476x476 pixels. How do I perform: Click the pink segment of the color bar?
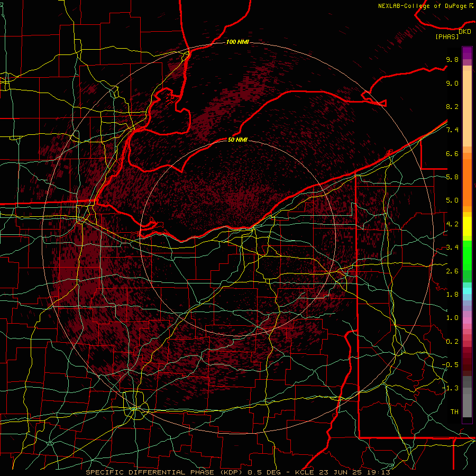[x=467, y=320]
